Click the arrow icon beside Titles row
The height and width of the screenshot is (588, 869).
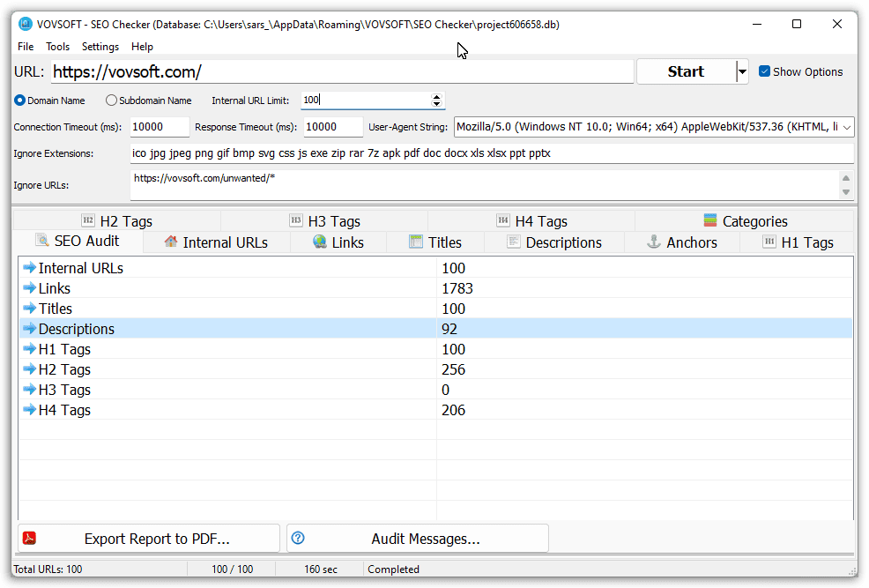coord(29,309)
